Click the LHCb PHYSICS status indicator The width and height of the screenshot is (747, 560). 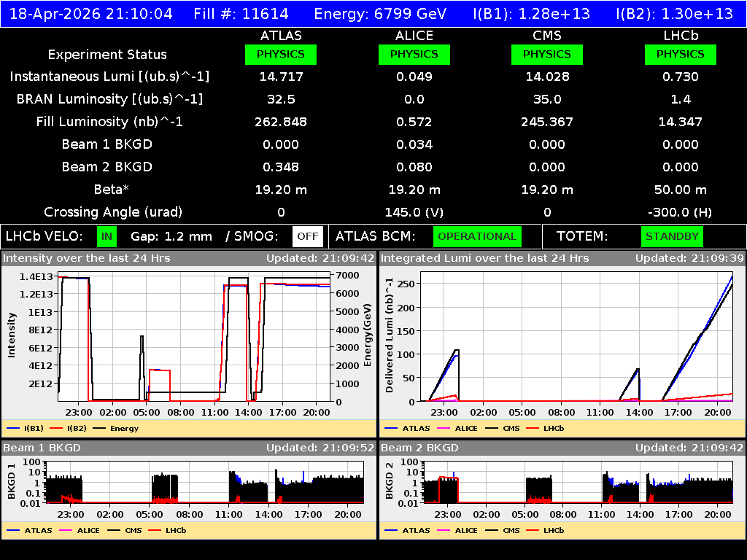[680, 54]
